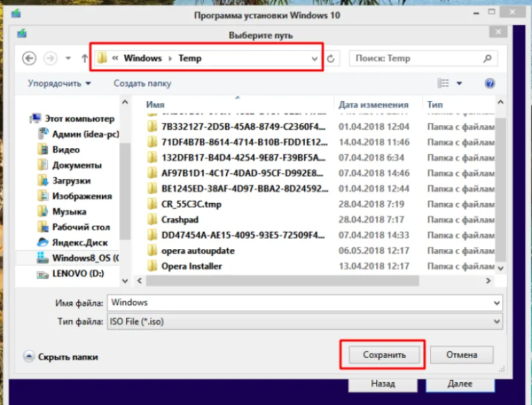
Task: Click the Windows breadcrumb in address bar
Action: (143, 58)
